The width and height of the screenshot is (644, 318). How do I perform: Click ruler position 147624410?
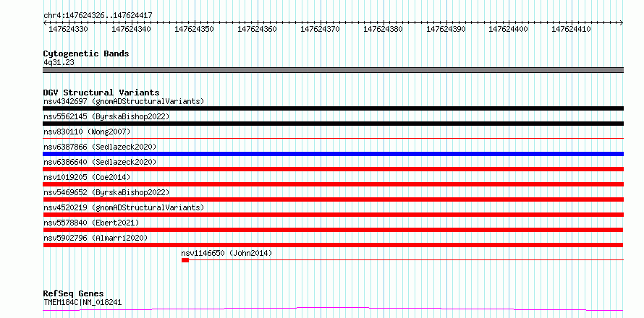coord(572,29)
